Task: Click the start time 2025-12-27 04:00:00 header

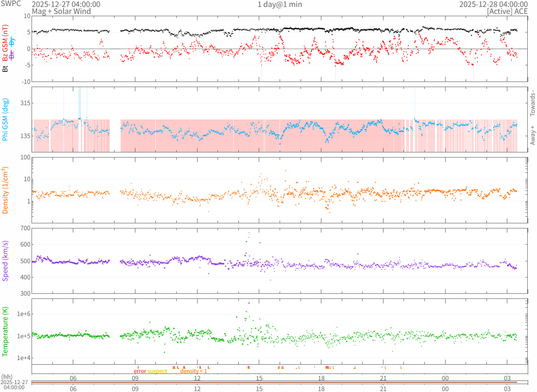Action: tap(66, 4)
